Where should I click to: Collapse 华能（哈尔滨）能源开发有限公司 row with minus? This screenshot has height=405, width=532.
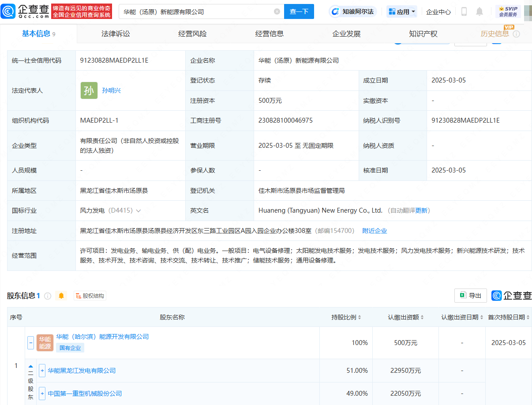[31, 343]
